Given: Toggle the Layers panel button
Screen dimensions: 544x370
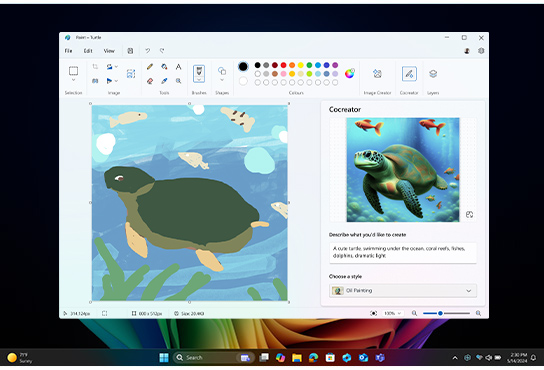Looking at the screenshot, I should 433,74.
